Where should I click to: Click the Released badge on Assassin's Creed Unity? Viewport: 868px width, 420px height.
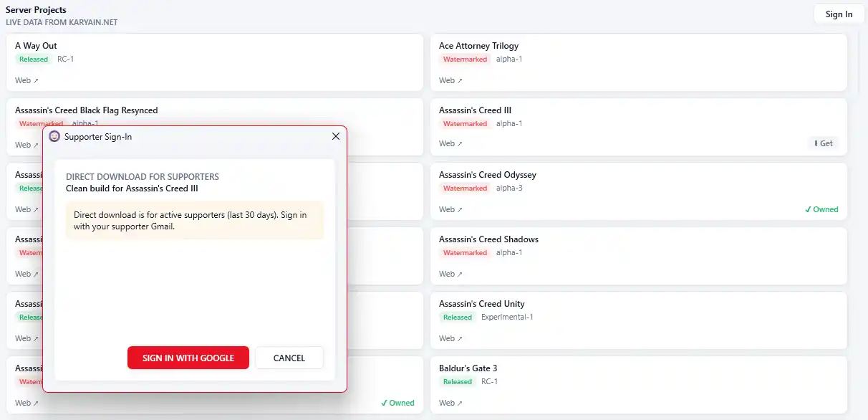(x=458, y=318)
